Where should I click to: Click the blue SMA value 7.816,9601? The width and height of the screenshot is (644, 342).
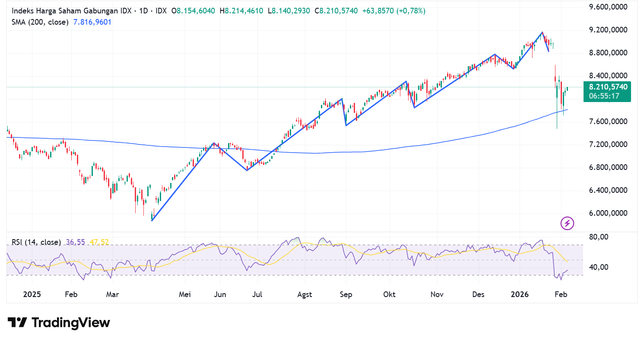click(92, 22)
